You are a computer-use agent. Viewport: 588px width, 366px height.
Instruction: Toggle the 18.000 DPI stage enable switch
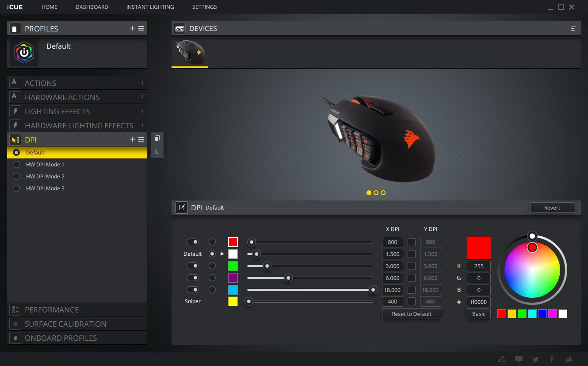193,290
